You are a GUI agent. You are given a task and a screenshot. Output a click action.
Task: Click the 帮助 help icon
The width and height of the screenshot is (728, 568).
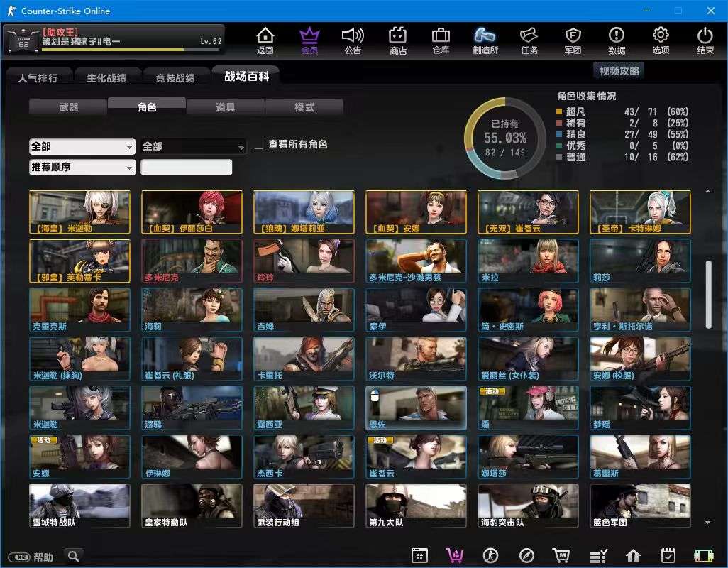[x=31, y=557]
